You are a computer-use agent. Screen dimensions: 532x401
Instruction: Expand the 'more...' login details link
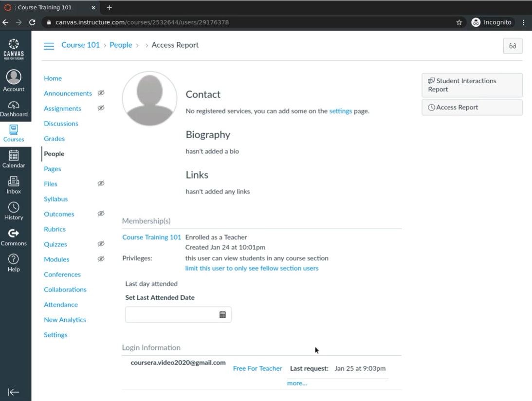pos(297,383)
